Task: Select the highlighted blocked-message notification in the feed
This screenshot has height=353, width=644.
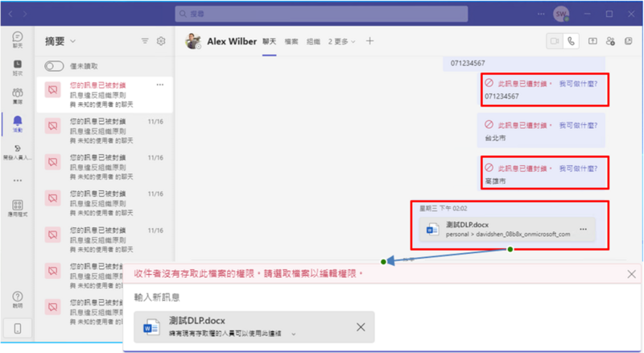Action: point(105,94)
